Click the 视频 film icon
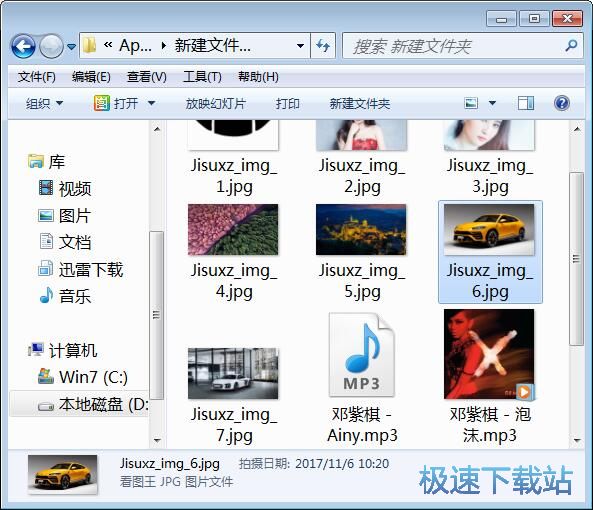Viewport: 593px width, 510px height. click(46, 188)
